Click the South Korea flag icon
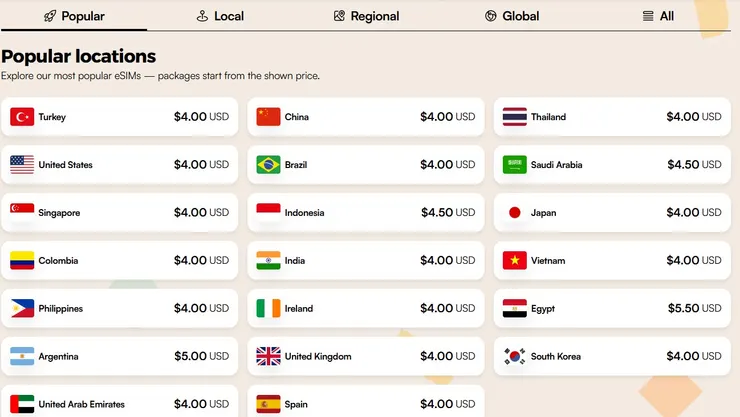740x417 pixels. [x=514, y=357]
